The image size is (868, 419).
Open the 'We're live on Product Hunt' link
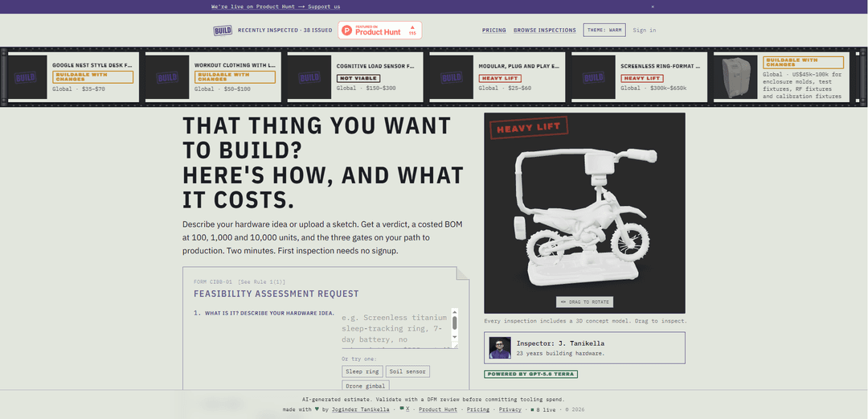[x=276, y=6]
